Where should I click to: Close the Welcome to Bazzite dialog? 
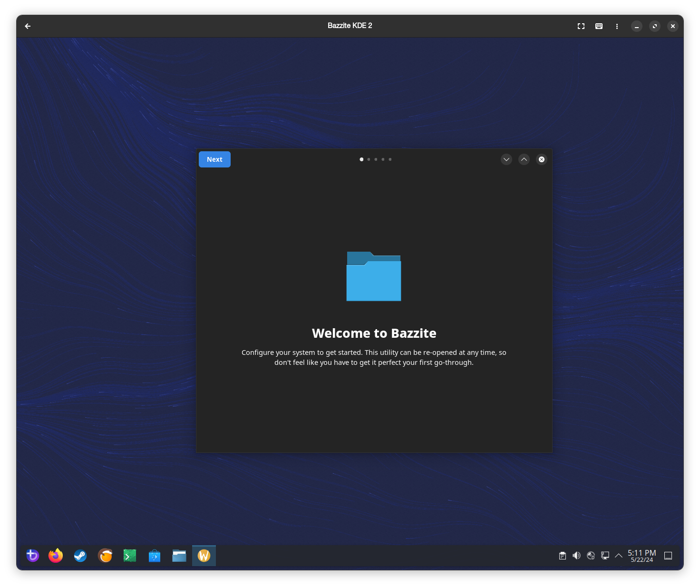542,159
